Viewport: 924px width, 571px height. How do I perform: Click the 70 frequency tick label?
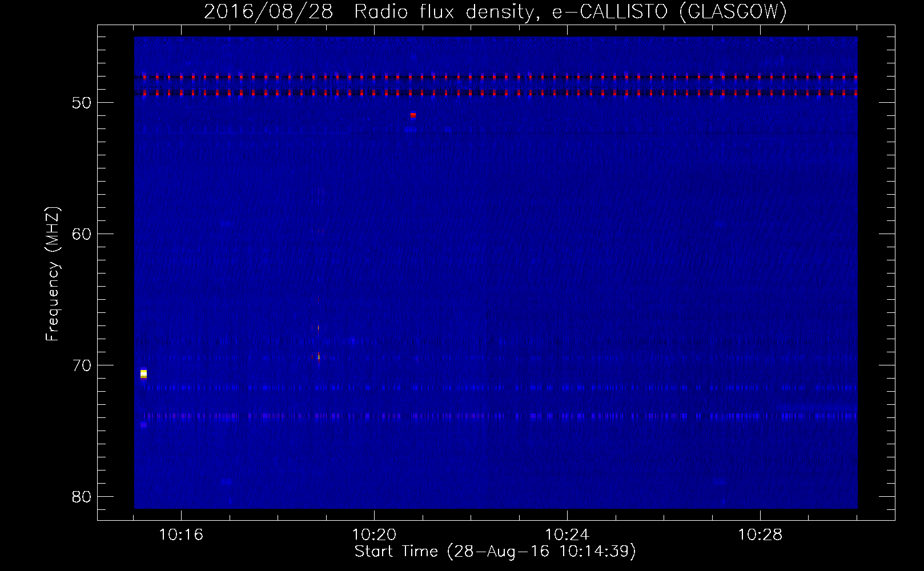(82, 365)
